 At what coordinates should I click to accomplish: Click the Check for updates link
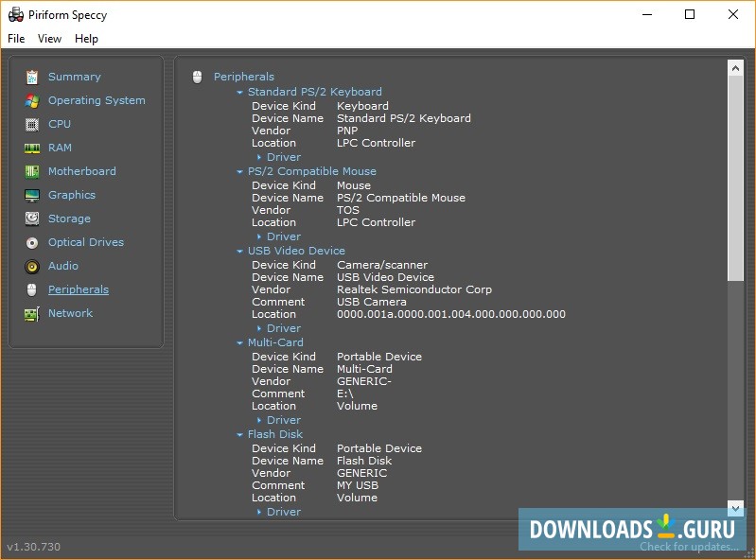(x=689, y=547)
